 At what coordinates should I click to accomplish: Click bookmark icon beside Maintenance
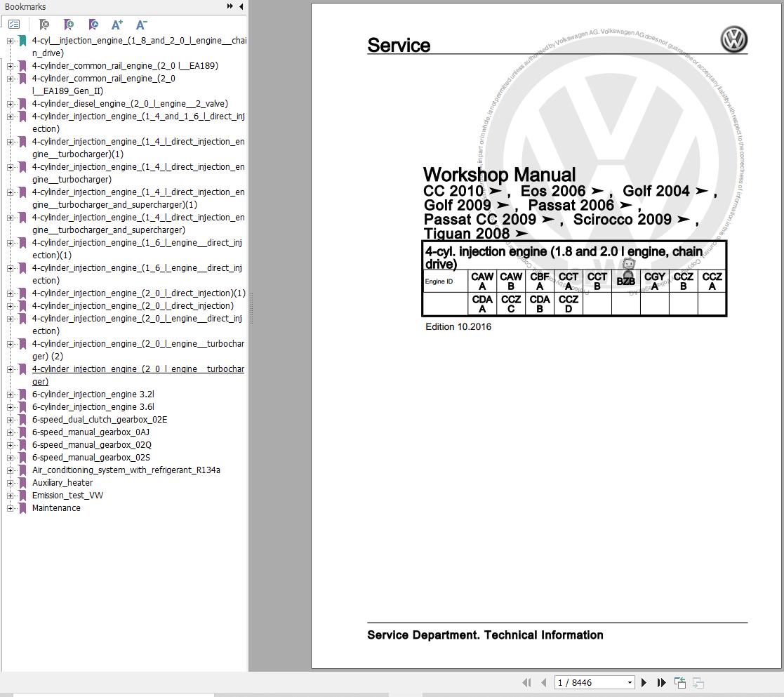pyautogui.click(x=22, y=508)
